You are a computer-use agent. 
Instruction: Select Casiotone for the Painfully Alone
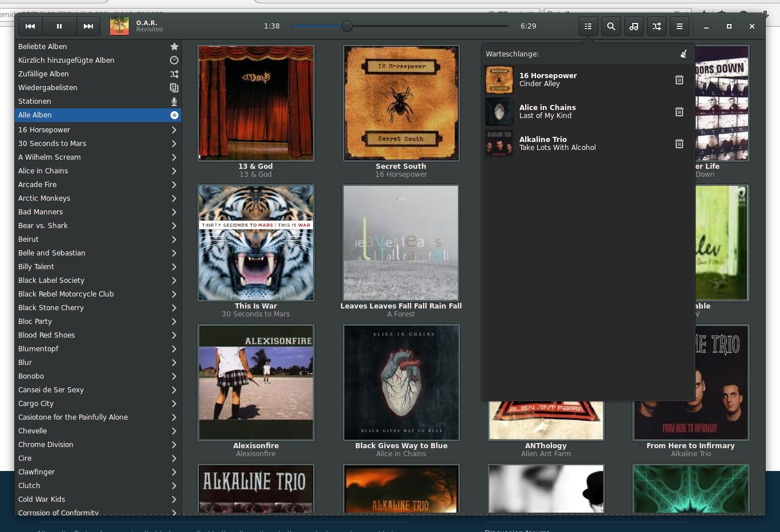tap(98, 417)
